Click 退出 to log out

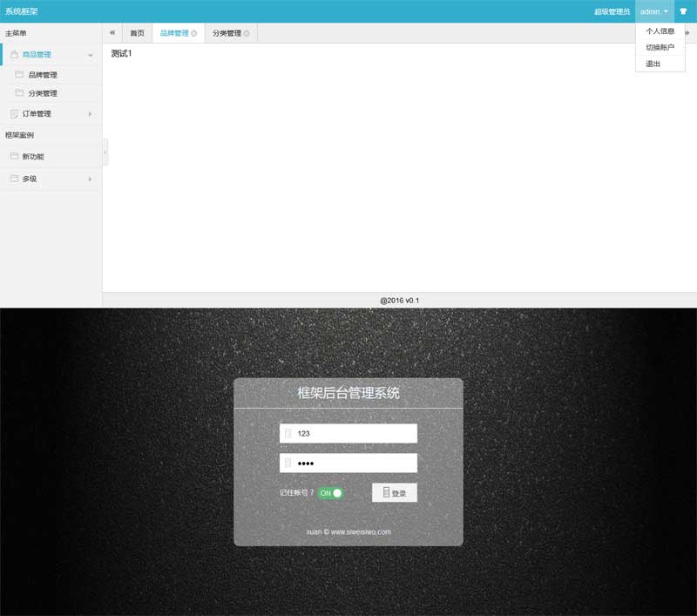(x=653, y=64)
